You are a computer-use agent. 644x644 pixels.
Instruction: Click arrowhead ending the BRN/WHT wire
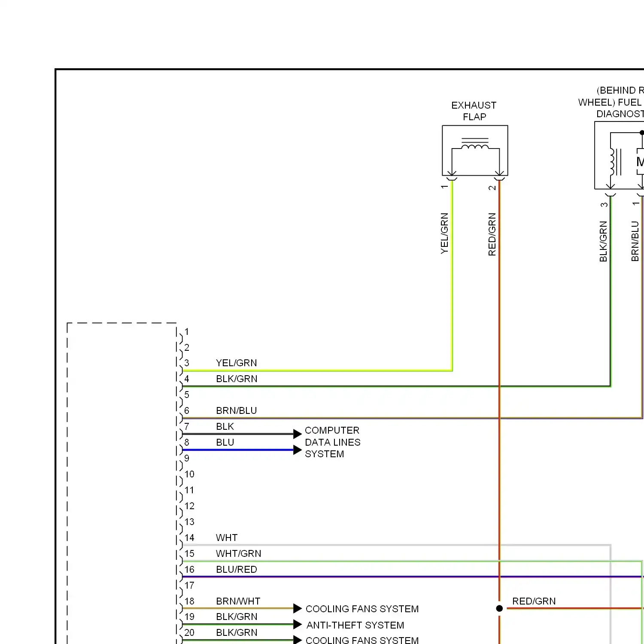coord(298,608)
